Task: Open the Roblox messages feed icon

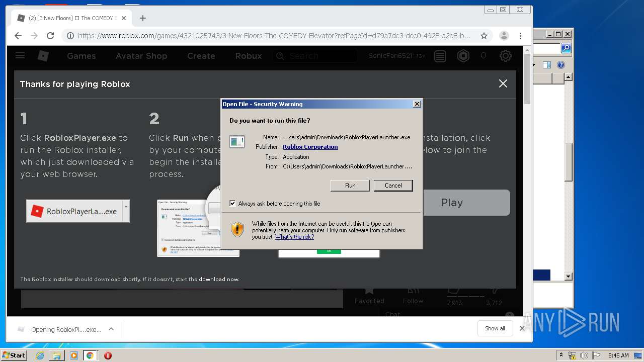Action: pos(440,56)
